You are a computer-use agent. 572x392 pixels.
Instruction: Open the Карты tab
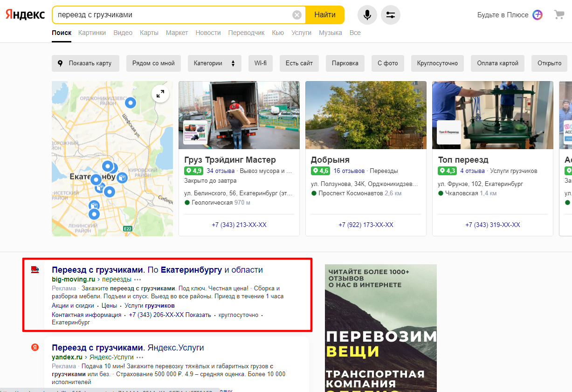tap(149, 33)
